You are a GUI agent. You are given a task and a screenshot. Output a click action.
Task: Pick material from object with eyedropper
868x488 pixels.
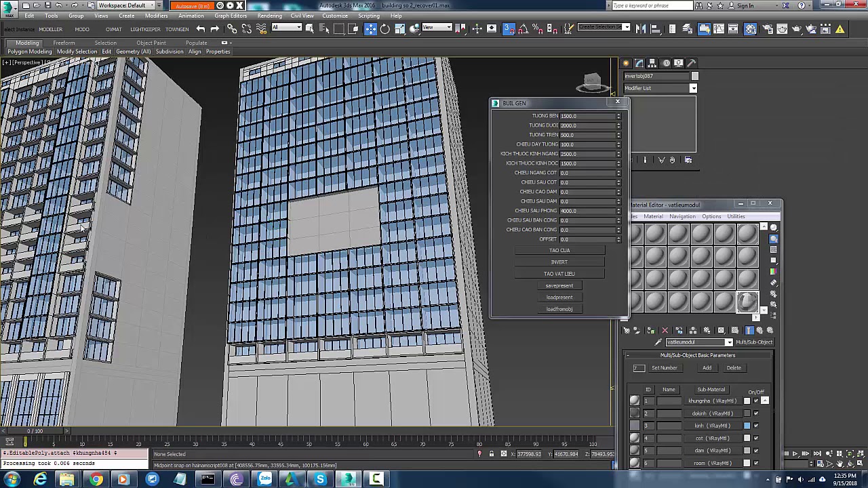tap(658, 342)
